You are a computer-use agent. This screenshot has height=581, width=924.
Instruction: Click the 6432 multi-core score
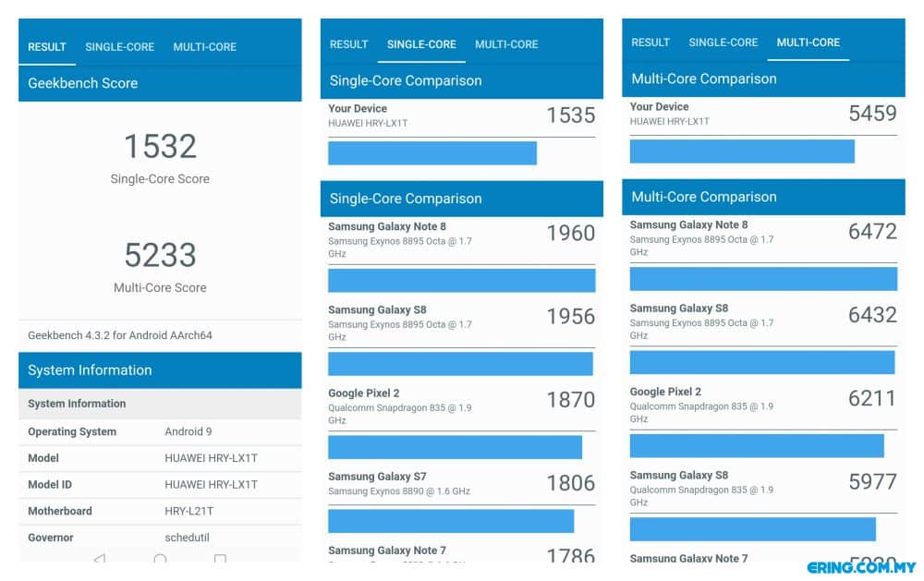(872, 315)
